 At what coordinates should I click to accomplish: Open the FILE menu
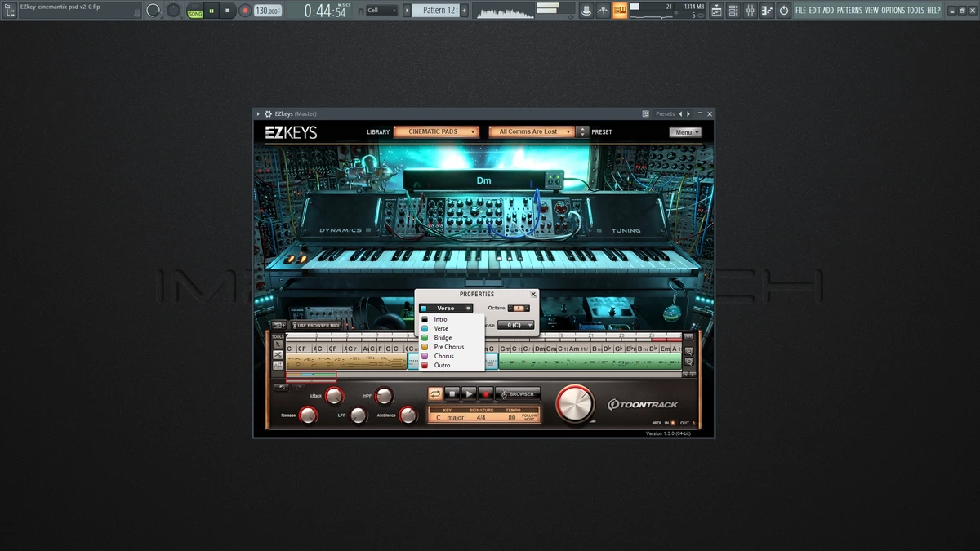(x=800, y=11)
